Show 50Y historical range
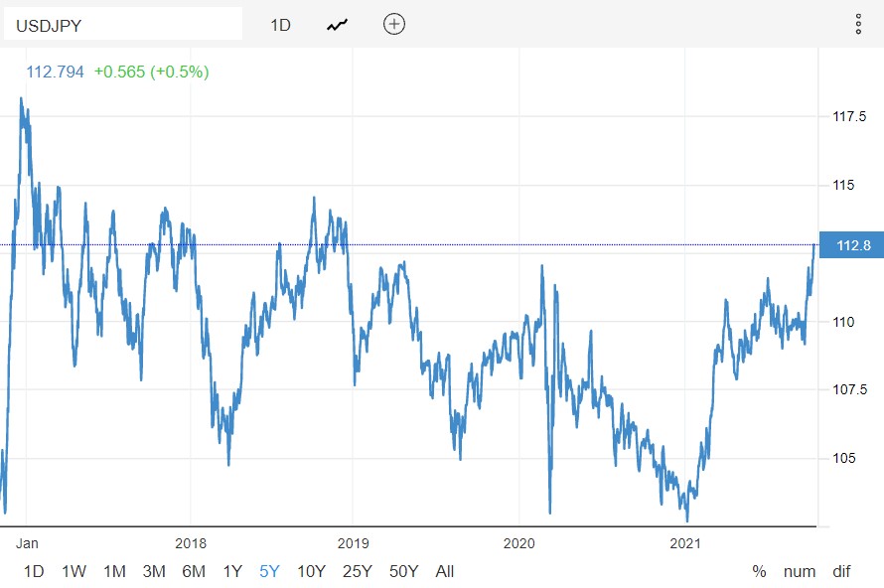Screen dimensions: 884x588 403,571
